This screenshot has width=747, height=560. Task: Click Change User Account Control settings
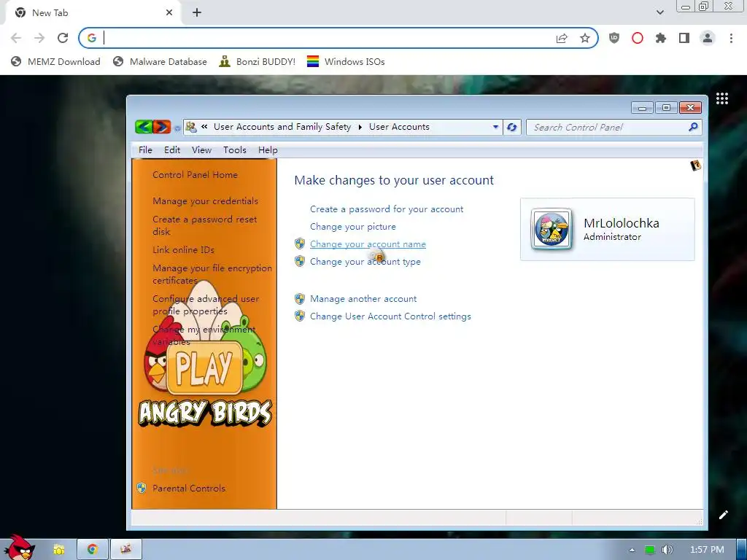tap(390, 316)
